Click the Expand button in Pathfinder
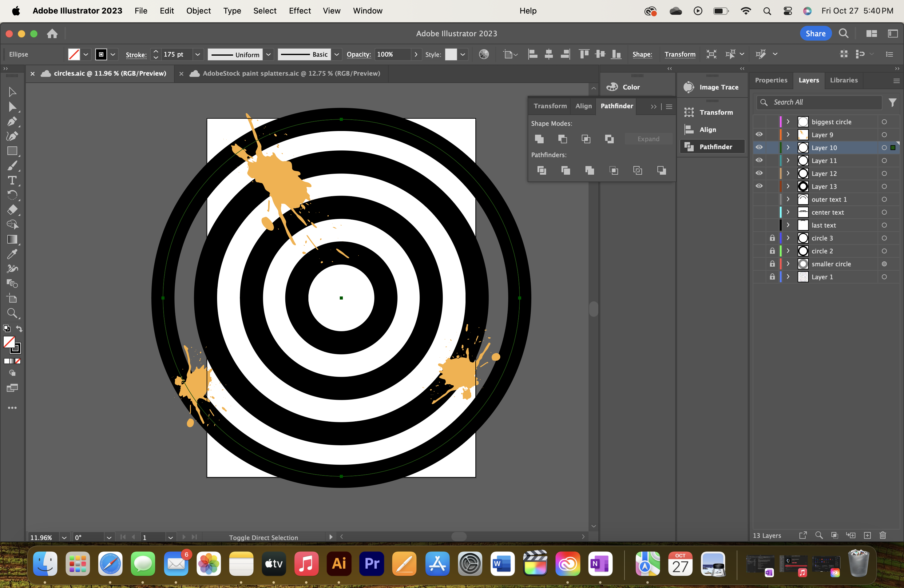Image resolution: width=904 pixels, height=588 pixels. (648, 139)
